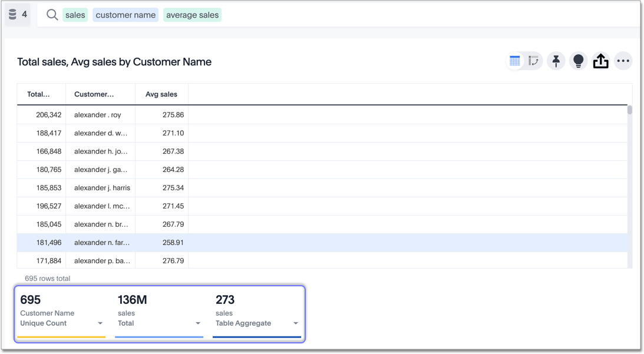
Task: Select the 'sales' search token
Action: (x=75, y=15)
